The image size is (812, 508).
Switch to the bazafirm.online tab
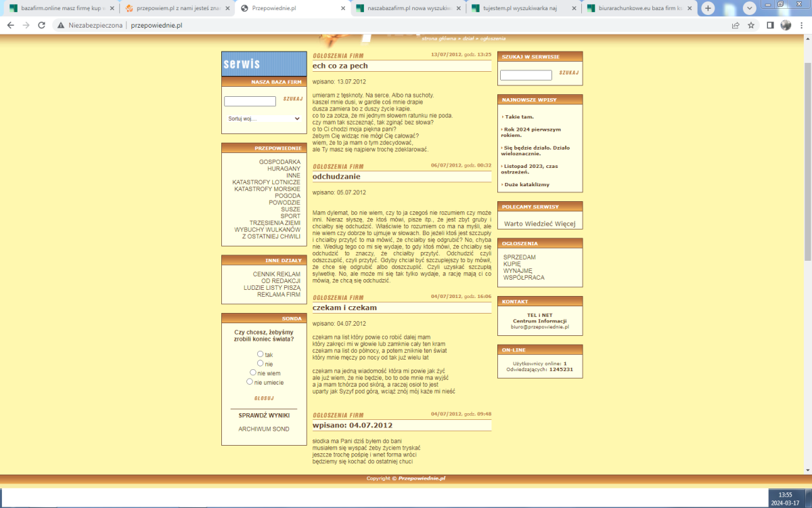[60, 9]
